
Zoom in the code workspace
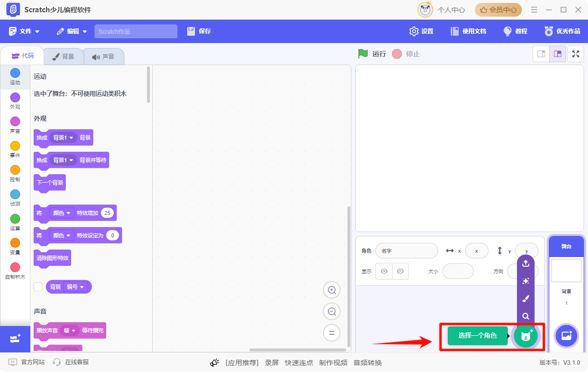pos(332,290)
